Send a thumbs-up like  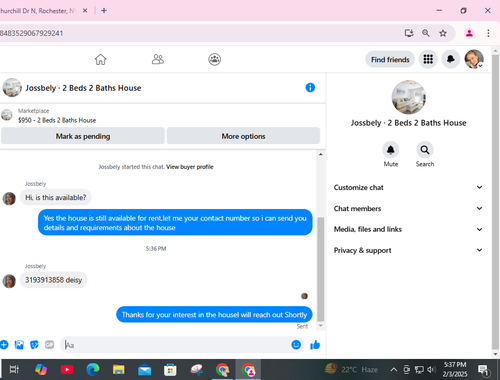pyautogui.click(x=315, y=345)
